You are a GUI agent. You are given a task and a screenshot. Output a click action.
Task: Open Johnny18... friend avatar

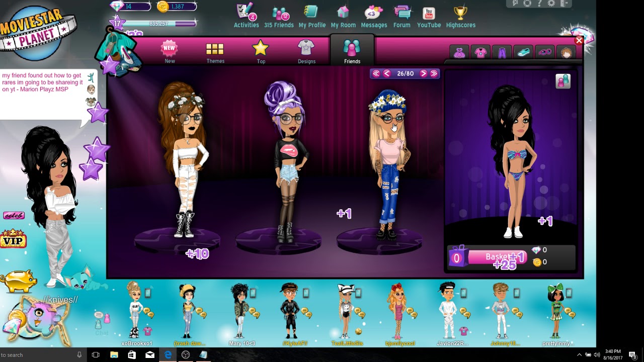pyautogui.click(x=501, y=311)
